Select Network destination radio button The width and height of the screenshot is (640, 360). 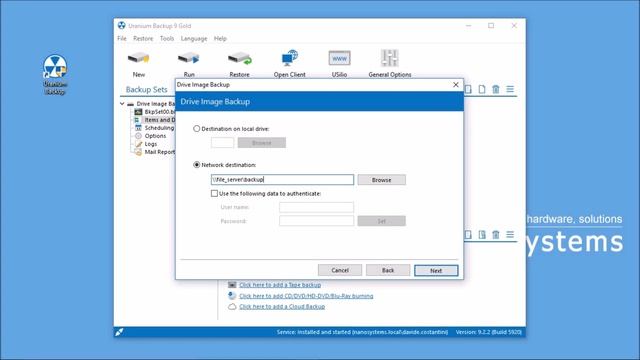click(197, 165)
